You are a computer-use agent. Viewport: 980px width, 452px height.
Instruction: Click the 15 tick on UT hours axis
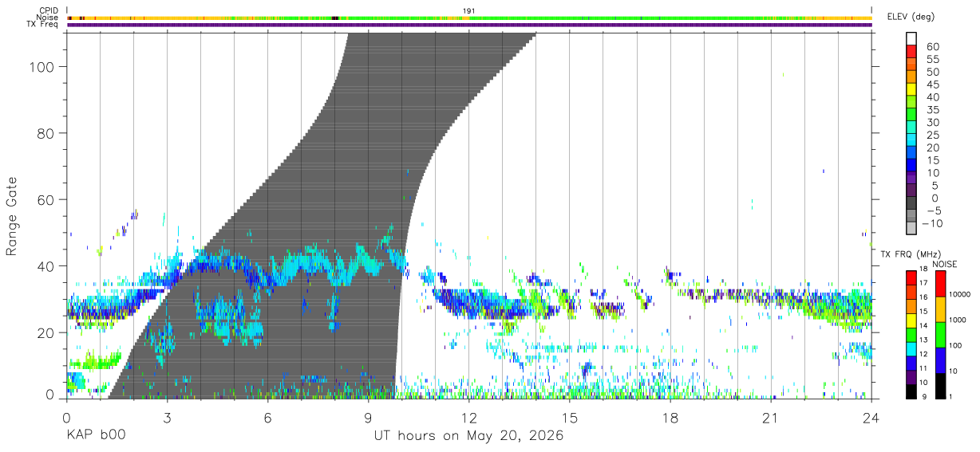[569, 417]
